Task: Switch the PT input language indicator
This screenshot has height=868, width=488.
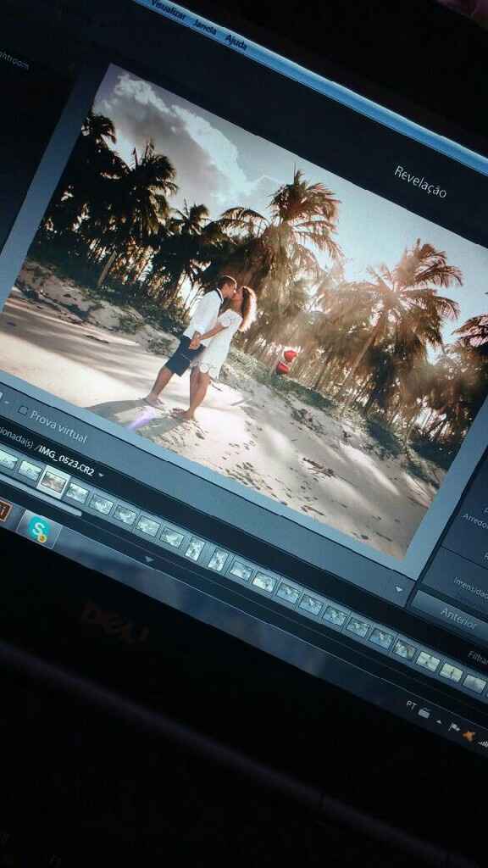Action: 411,704
